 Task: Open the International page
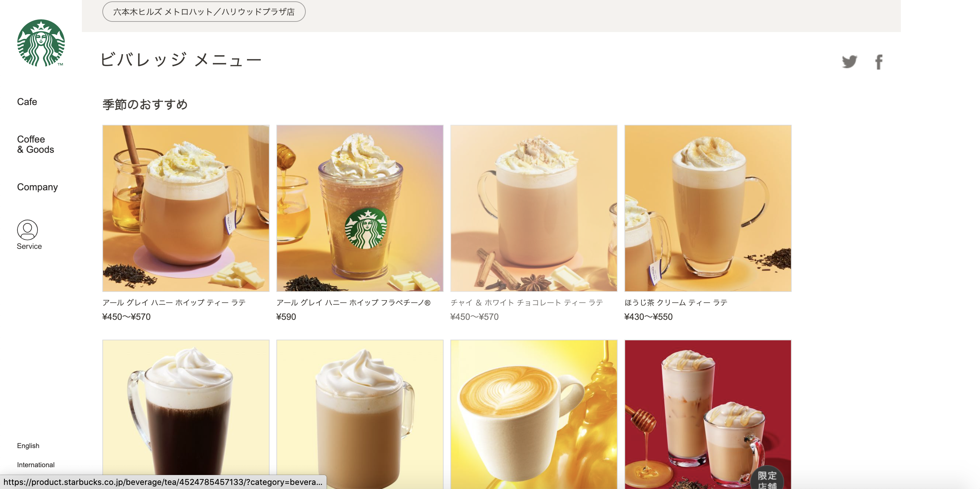36,464
